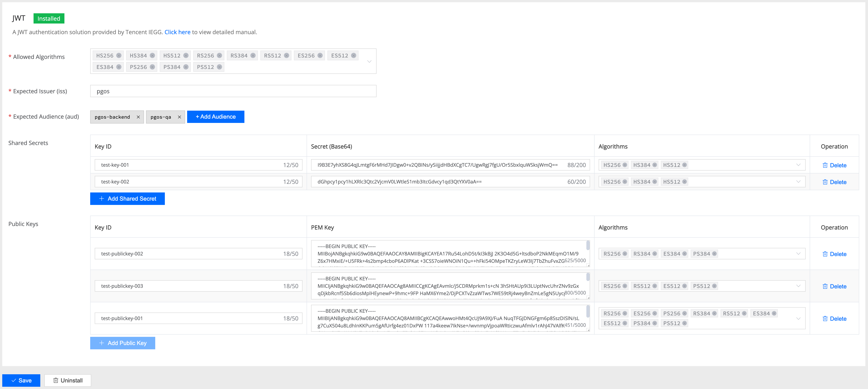Expand the Allowed Algorithms dropdown
This screenshot has width=868, height=389.
[369, 61]
